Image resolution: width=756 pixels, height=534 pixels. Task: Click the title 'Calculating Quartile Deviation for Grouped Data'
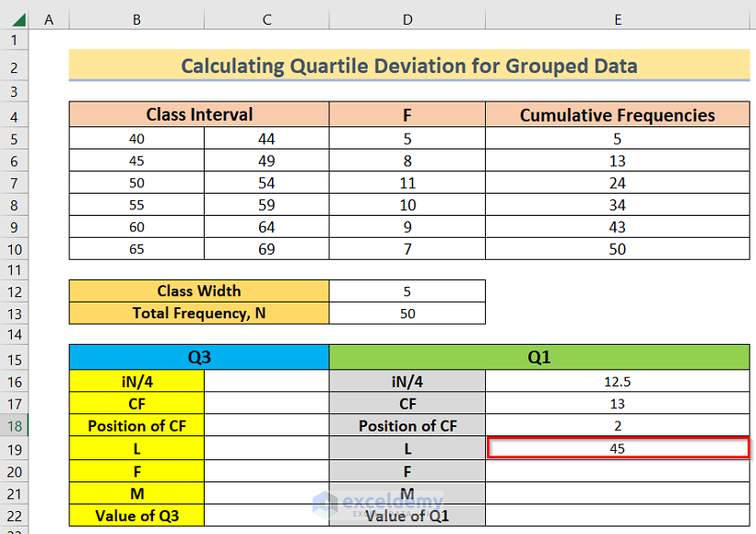point(409,65)
